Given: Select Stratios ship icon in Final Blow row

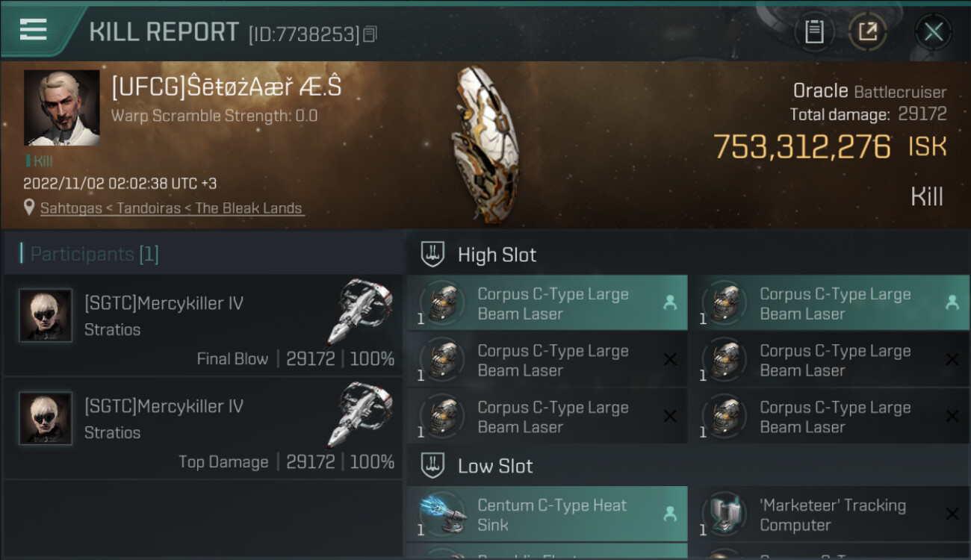Looking at the screenshot, I should point(360,311).
